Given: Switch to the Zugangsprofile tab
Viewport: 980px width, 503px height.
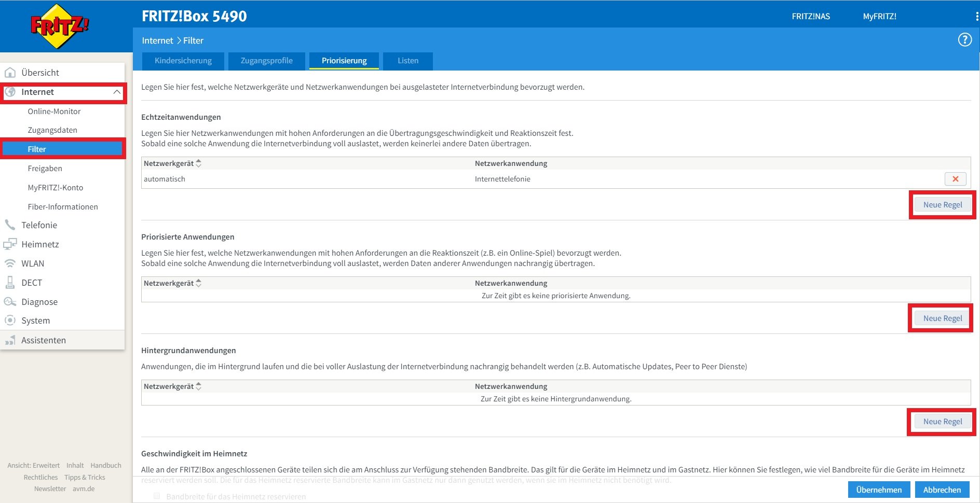Looking at the screenshot, I should click(x=267, y=61).
